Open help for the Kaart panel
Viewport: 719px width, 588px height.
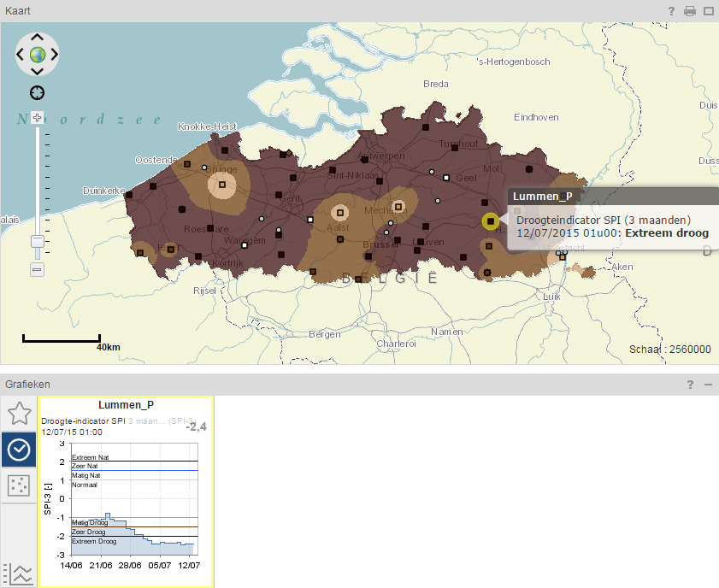pos(671,11)
